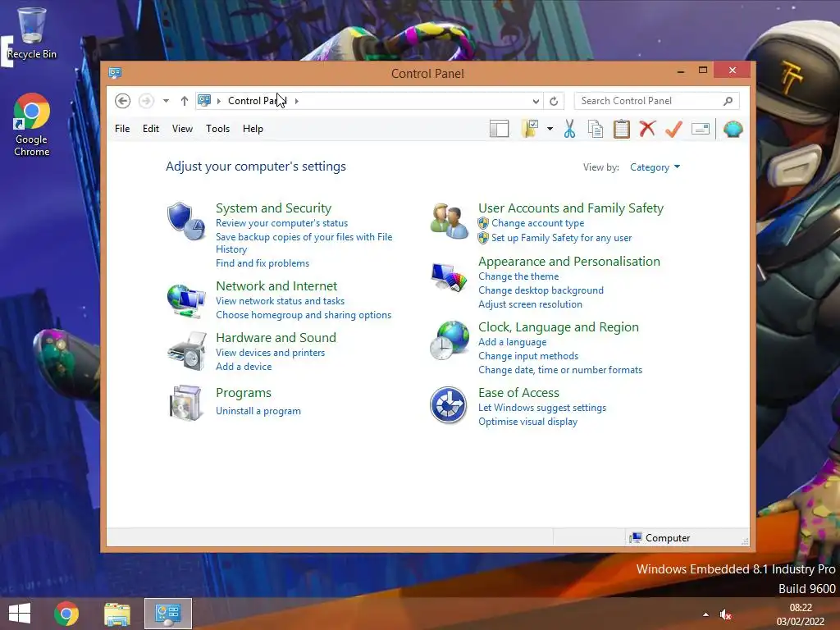Click the Cut scissors toolbar icon
This screenshot has width=840, height=630.
569,129
